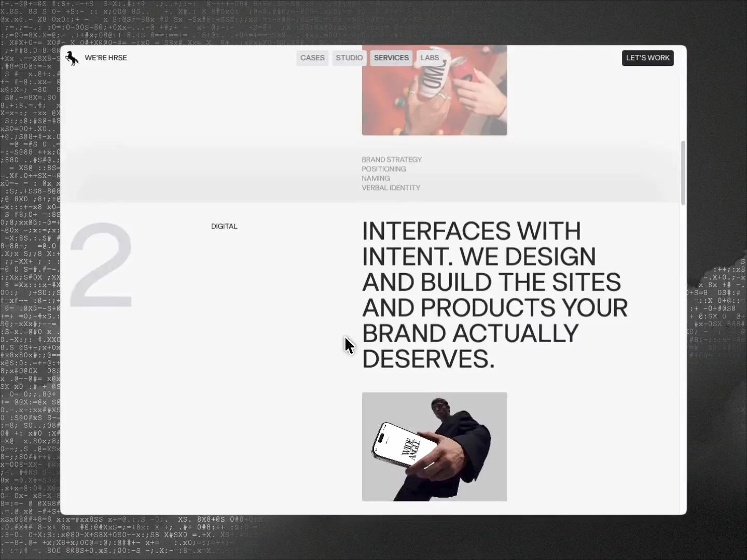The image size is (747, 560).
Task: Click the INTERFACES WITH INTENT headline
Action: pyautogui.click(x=495, y=295)
